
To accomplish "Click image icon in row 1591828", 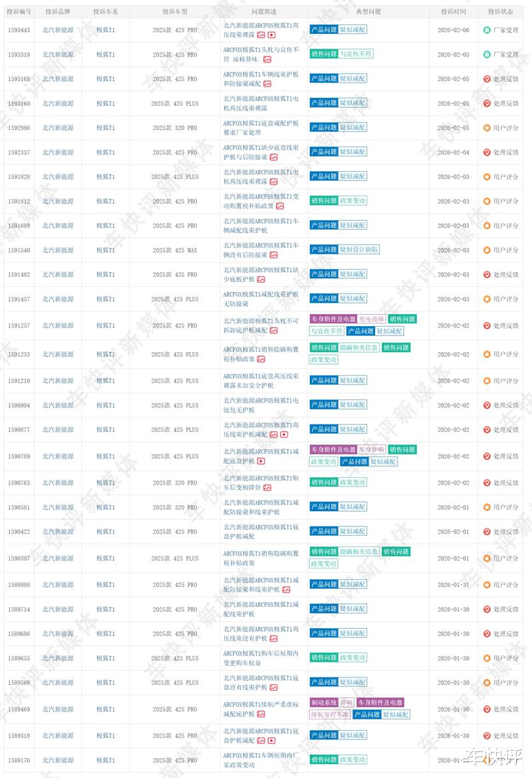I will (274, 182).
